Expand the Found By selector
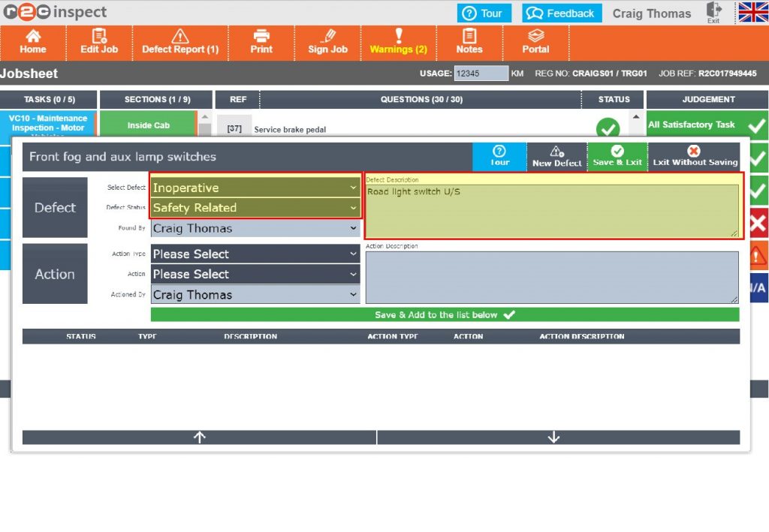Image resolution: width=769 pixels, height=532 pixels. [x=255, y=228]
